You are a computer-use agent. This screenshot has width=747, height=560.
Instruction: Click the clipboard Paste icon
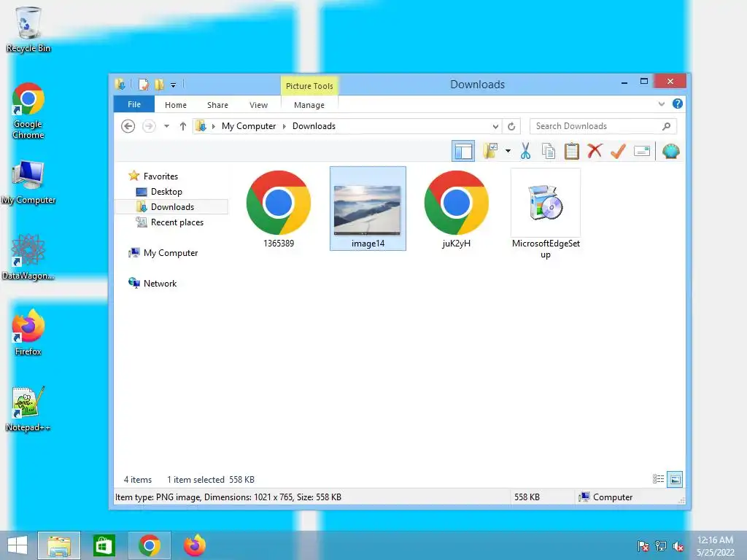coord(572,151)
